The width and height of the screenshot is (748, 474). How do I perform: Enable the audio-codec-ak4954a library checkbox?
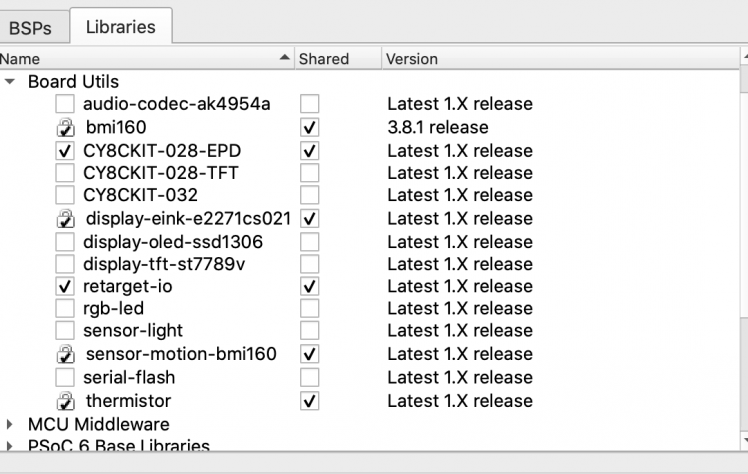pos(65,104)
